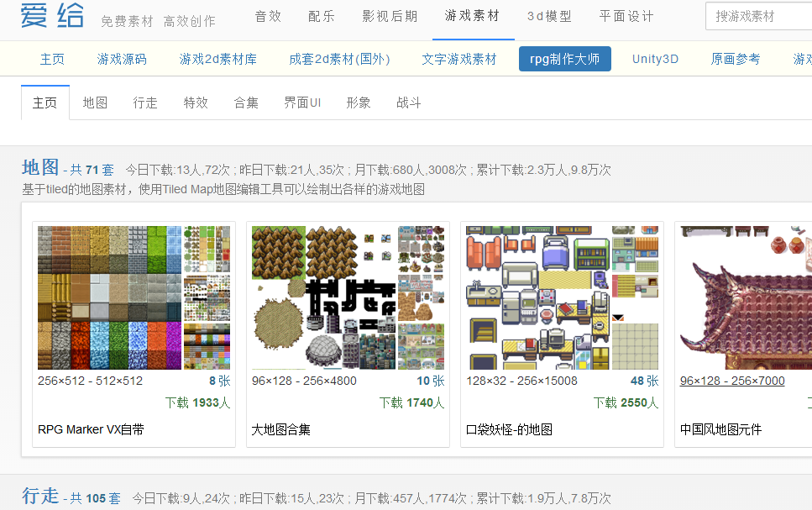Open 游戏2d素材库 category
This screenshot has height=510, width=812.
click(x=218, y=59)
